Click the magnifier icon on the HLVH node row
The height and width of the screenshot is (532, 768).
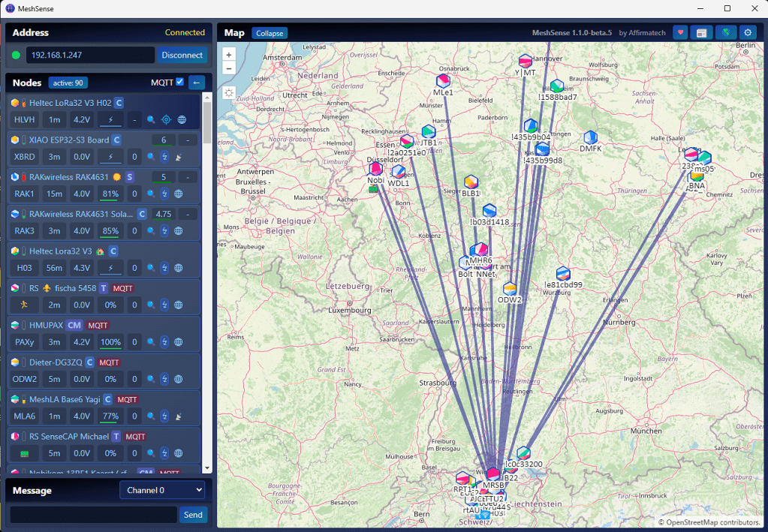point(151,119)
